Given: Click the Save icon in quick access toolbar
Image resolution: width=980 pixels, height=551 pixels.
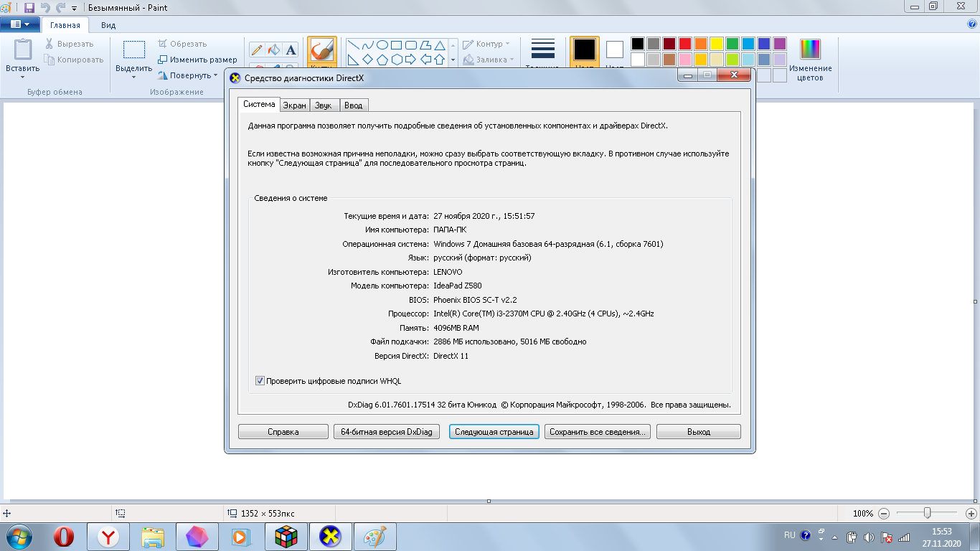Looking at the screenshot, I should [29, 7].
